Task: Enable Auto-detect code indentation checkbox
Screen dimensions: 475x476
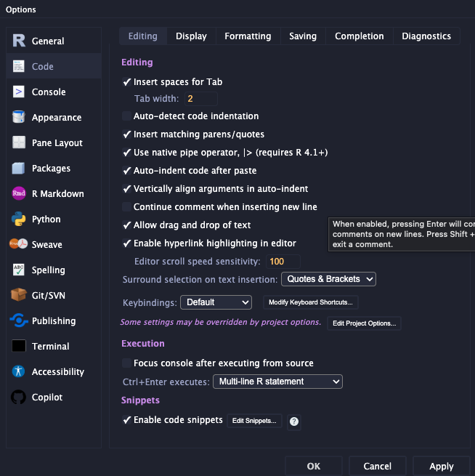Action: tap(127, 116)
